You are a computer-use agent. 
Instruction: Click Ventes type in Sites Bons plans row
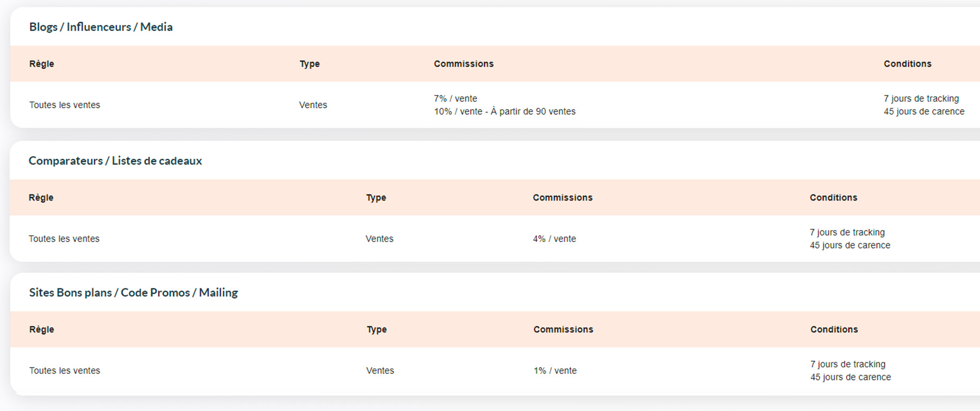click(380, 371)
